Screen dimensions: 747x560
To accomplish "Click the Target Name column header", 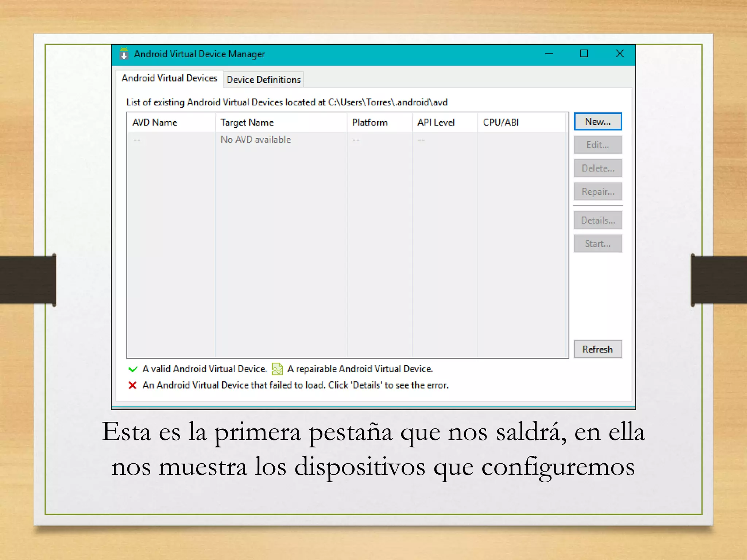I will click(x=281, y=122).
